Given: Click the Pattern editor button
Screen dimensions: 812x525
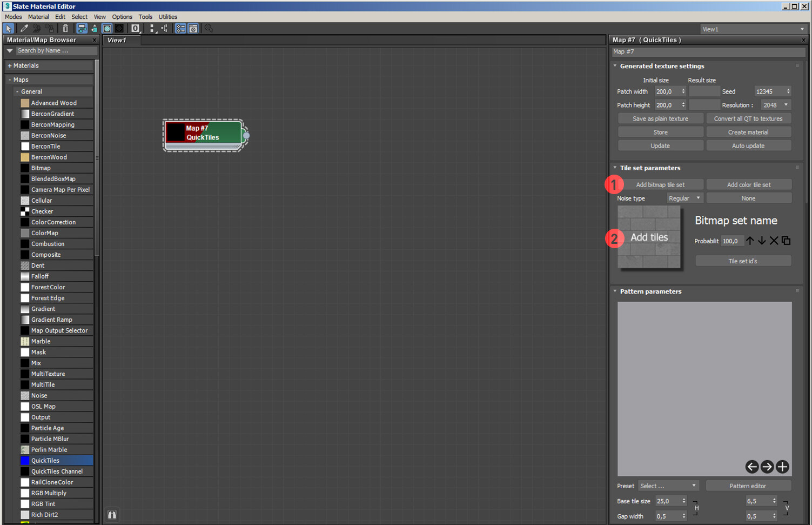Looking at the screenshot, I should pyautogui.click(x=748, y=486).
